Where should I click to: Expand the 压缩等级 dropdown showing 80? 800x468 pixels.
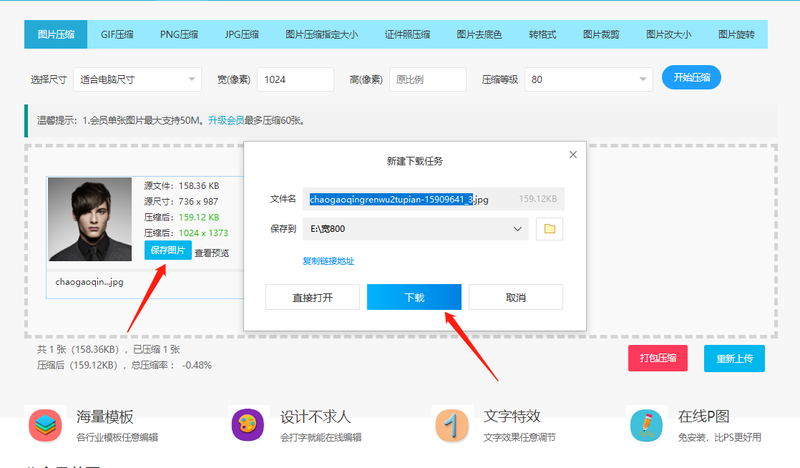click(x=589, y=80)
